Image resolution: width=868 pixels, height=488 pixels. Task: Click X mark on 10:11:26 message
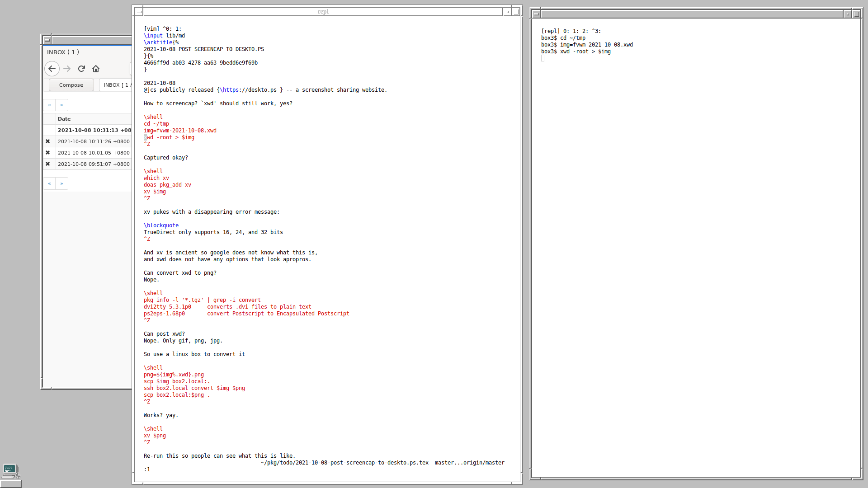pyautogui.click(x=48, y=141)
